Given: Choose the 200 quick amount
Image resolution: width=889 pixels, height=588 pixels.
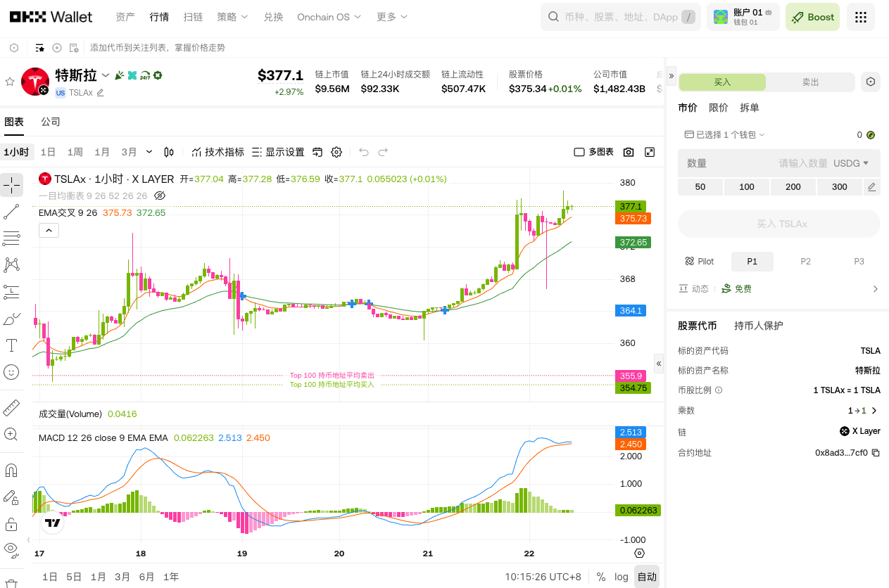Looking at the screenshot, I should click(793, 187).
